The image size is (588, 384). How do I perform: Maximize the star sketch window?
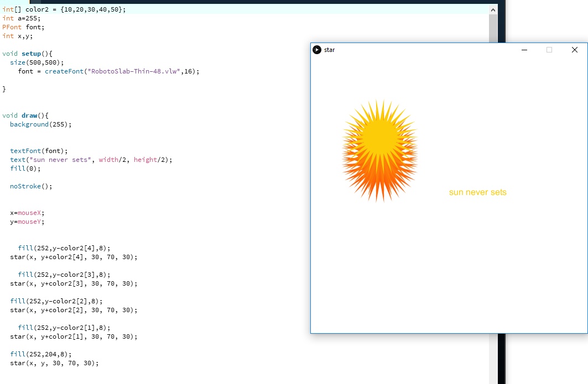click(x=549, y=50)
